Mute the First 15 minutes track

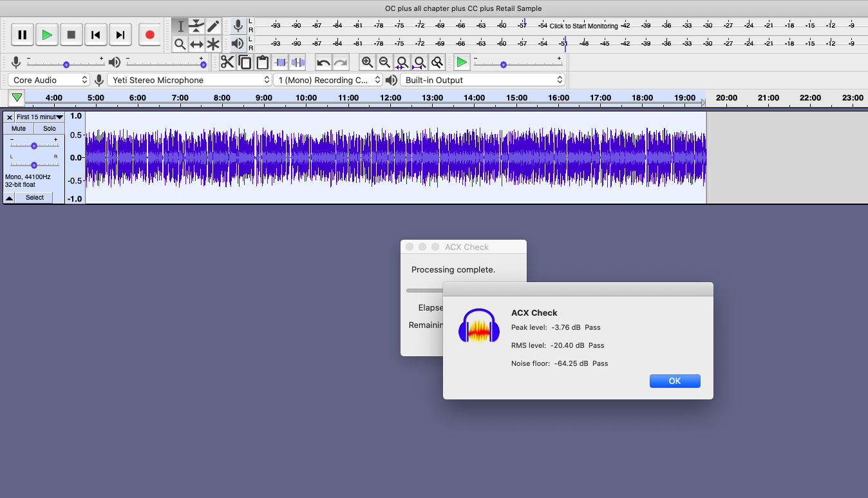(x=19, y=129)
